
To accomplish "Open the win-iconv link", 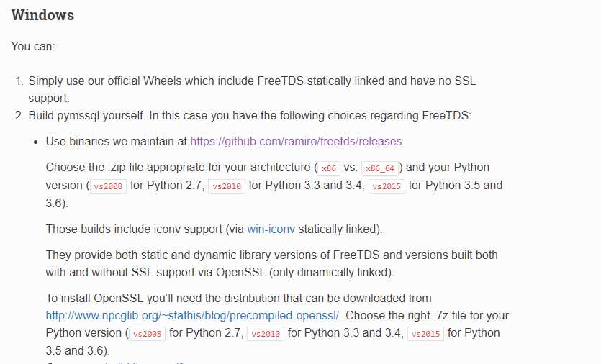I will click(x=271, y=229).
